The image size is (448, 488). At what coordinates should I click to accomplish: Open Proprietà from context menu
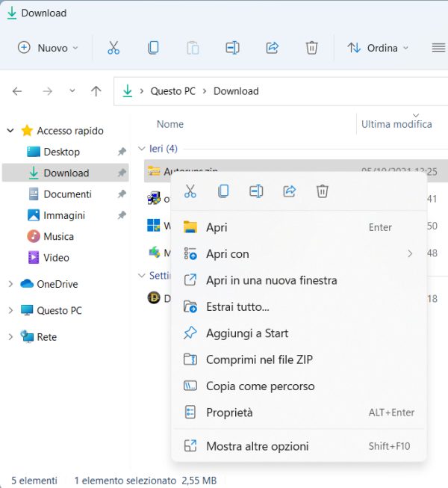pyautogui.click(x=229, y=413)
